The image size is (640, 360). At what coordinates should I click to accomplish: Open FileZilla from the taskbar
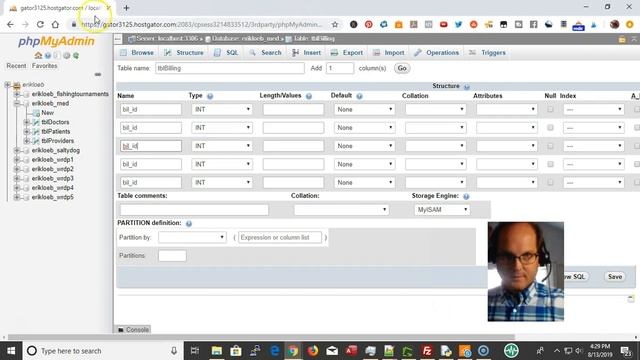pyautogui.click(x=427, y=351)
